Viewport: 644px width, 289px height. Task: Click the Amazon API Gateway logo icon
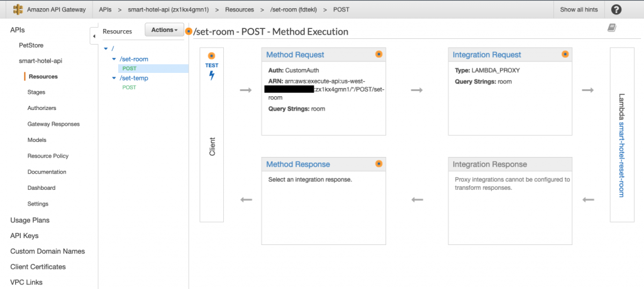pyautogui.click(x=18, y=9)
